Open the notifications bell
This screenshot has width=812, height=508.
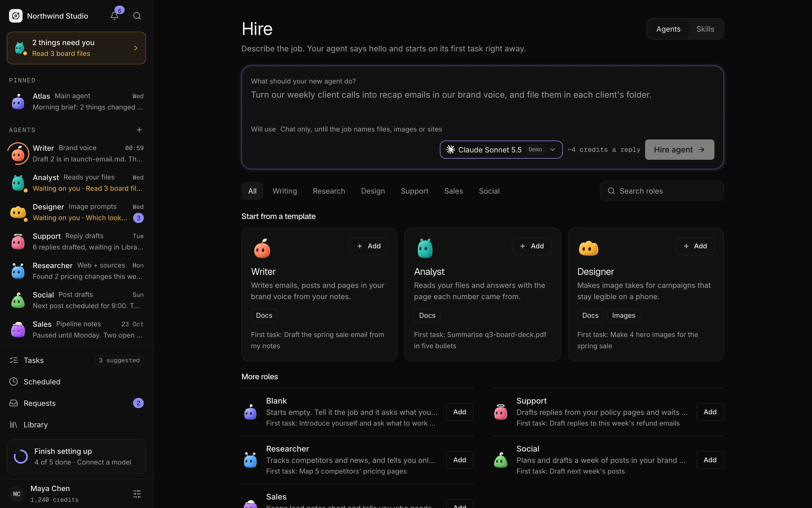[114, 16]
